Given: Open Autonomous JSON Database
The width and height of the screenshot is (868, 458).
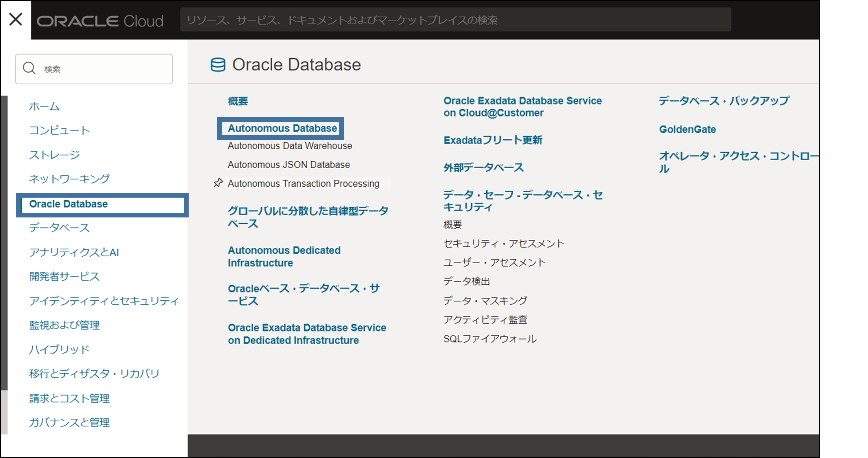Looking at the screenshot, I should [288, 165].
